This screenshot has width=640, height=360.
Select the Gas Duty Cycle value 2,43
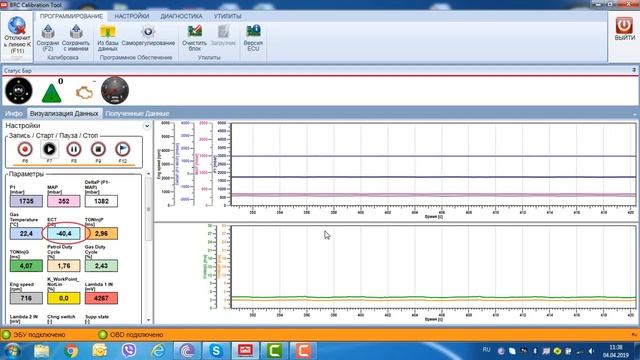pos(101,266)
